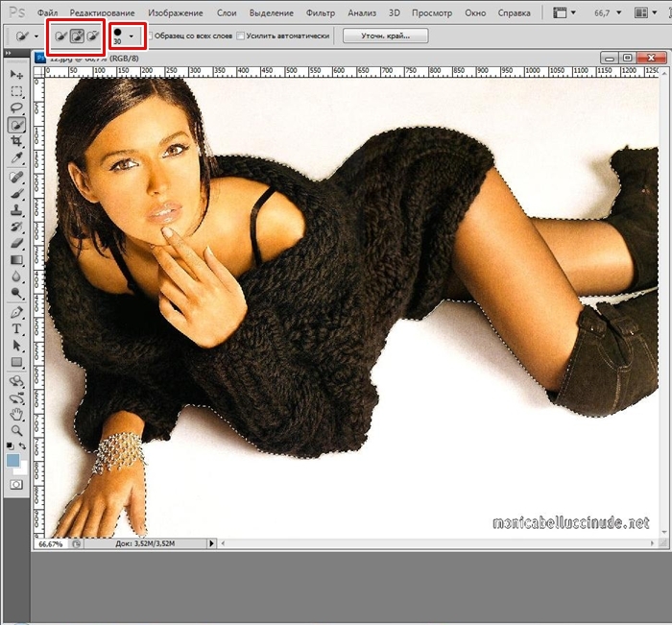Click the foreground color swatch

(x=12, y=462)
